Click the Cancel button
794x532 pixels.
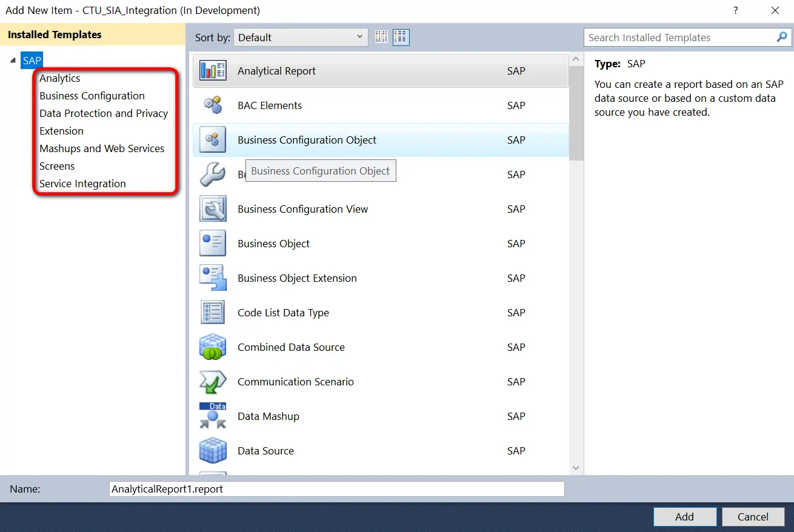(x=753, y=517)
